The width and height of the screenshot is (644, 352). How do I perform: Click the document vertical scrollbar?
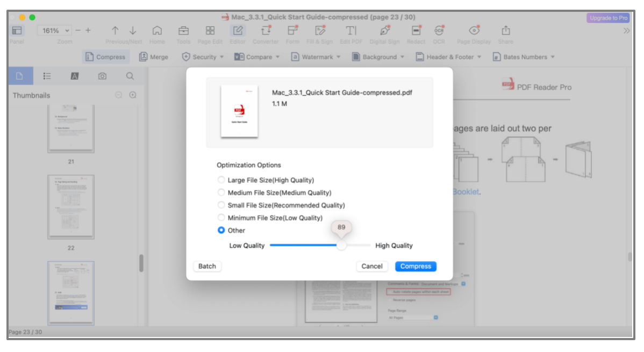[630, 257]
